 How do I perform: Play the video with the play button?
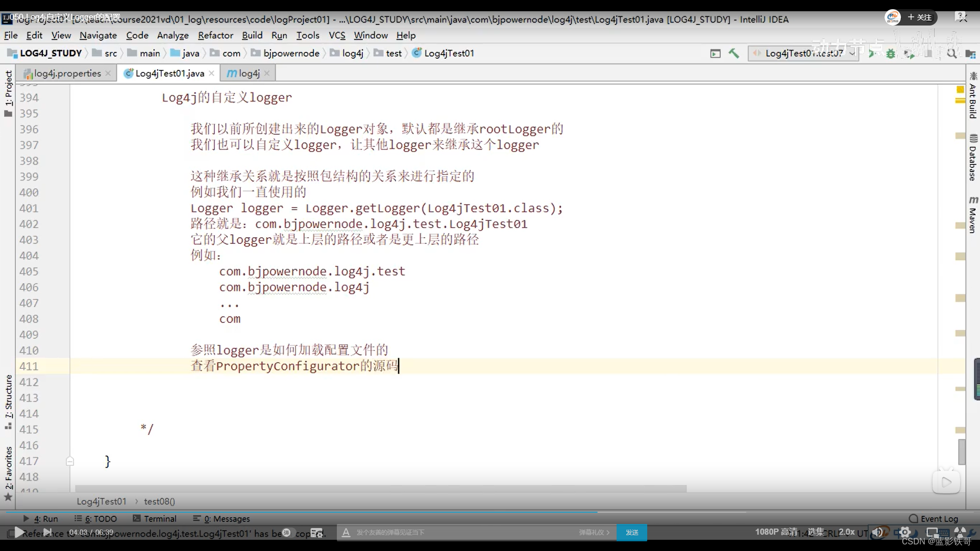click(18, 533)
